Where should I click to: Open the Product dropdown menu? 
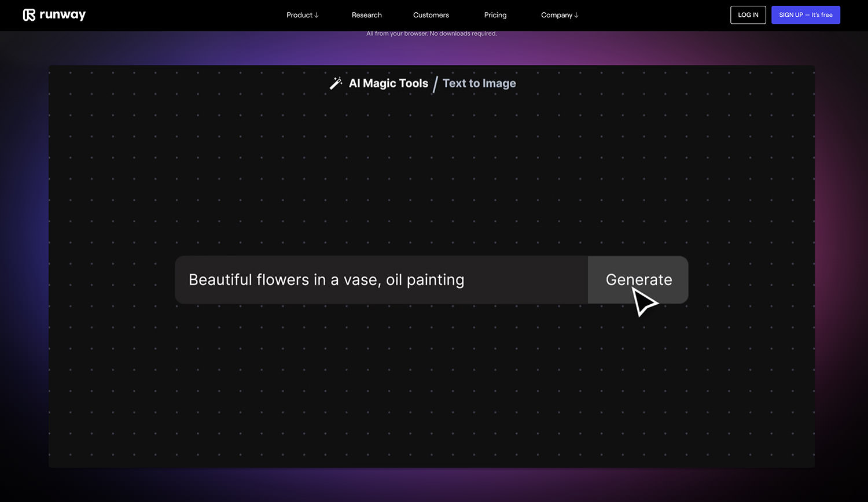(303, 15)
